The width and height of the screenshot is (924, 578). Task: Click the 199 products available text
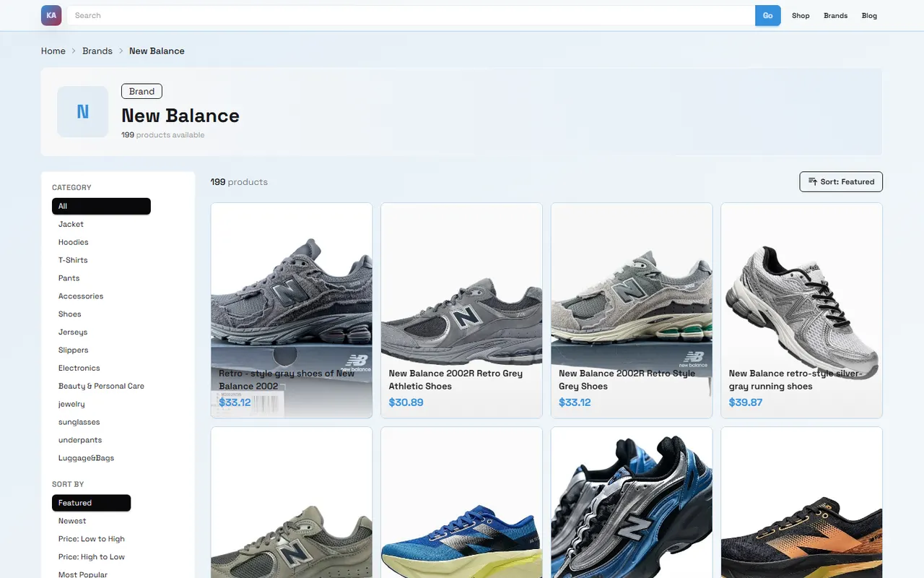point(163,135)
